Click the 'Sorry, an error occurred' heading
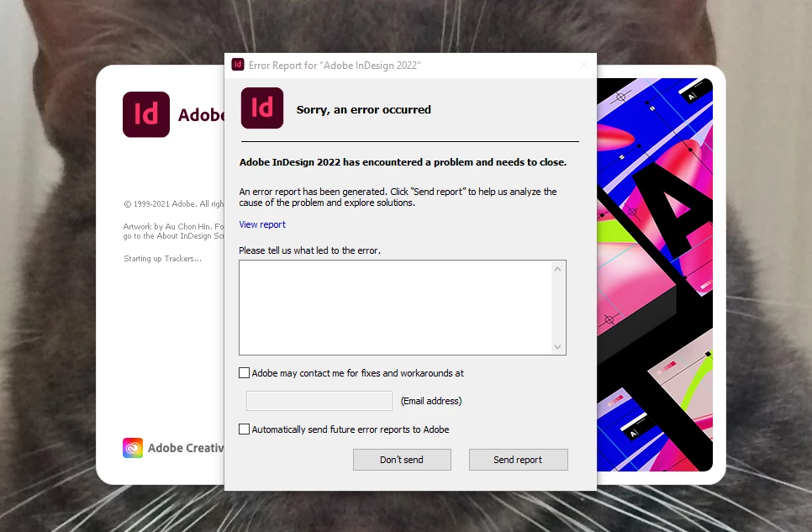Image resolution: width=812 pixels, height=532 pixels. (x=363, y=110)
